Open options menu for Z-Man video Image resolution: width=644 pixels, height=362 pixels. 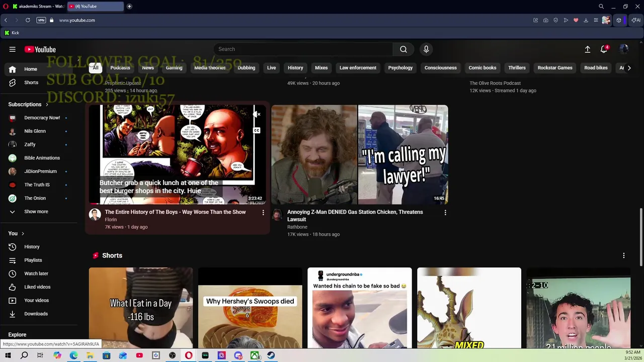[x=445, y=213]
